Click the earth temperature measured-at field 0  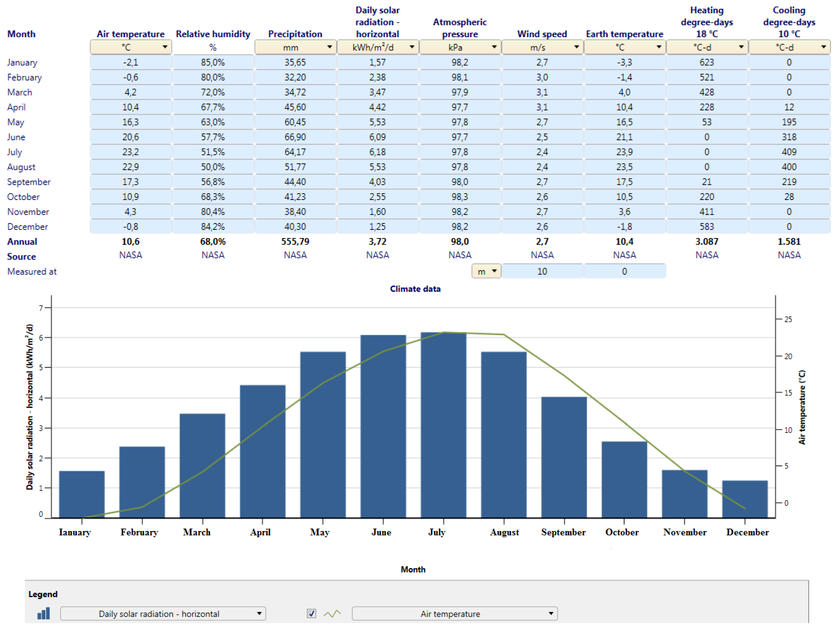(624, 271)
